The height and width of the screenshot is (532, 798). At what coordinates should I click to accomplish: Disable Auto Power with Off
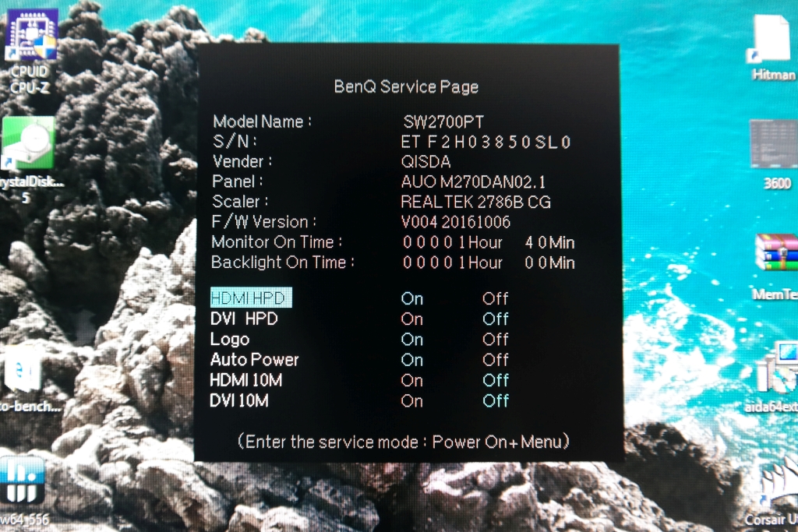495,360
